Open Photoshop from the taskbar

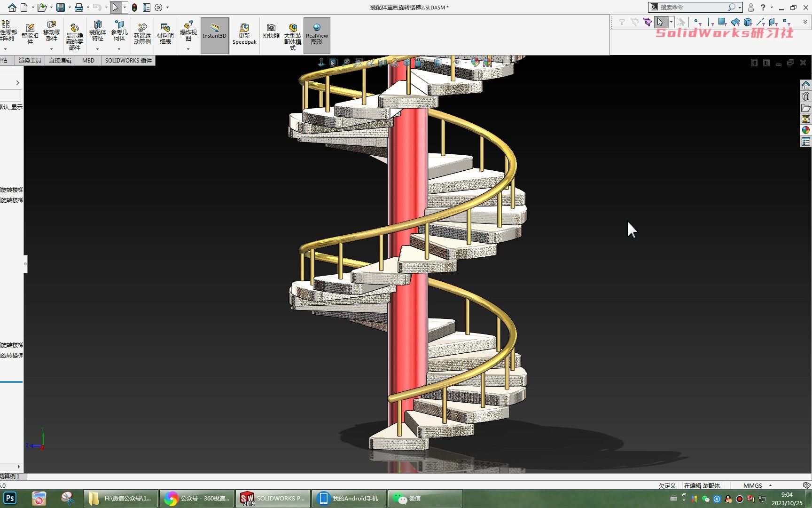pyautogui.click(x=10, y=499)
